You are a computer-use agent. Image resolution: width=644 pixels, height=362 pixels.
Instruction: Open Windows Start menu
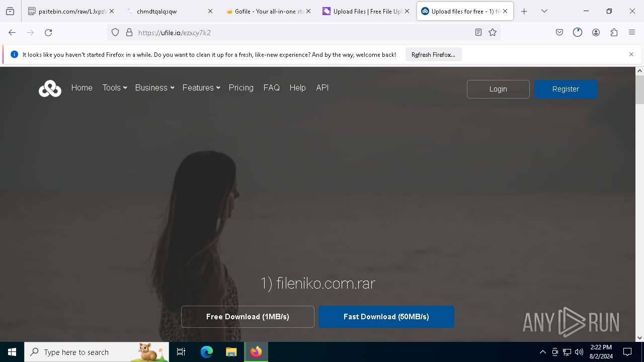12,352
